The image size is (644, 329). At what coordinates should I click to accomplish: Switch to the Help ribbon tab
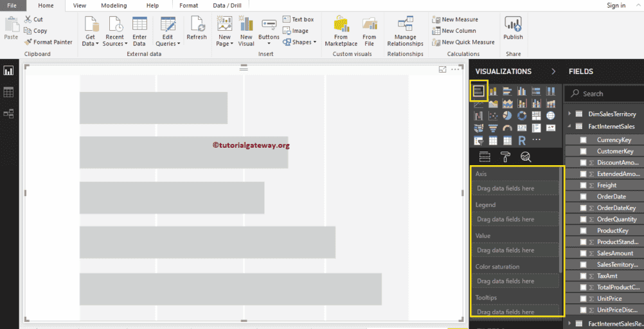[x=152, y=5]
